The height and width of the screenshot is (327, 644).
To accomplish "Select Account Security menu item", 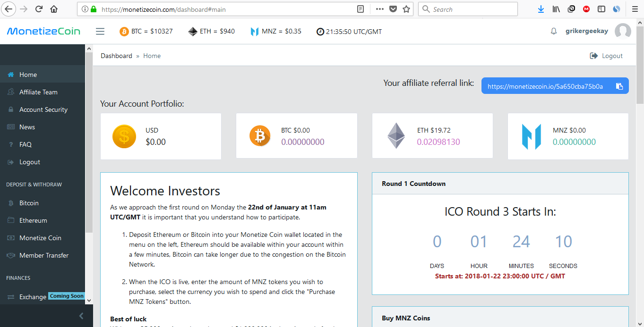I will point(43,109).
